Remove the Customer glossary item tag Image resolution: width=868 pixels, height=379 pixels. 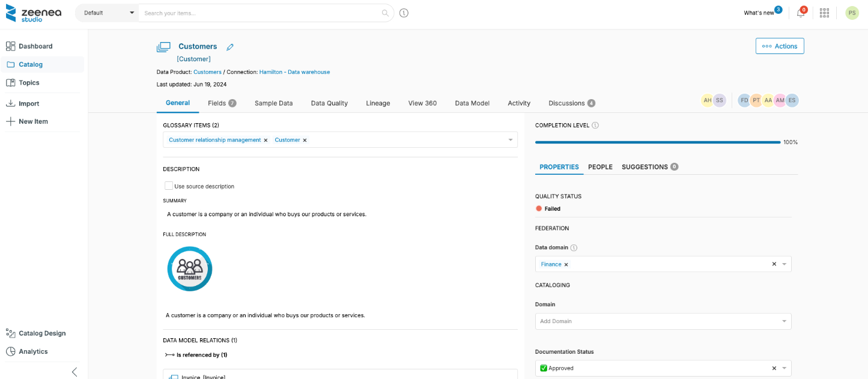click(x=305, y=140)
